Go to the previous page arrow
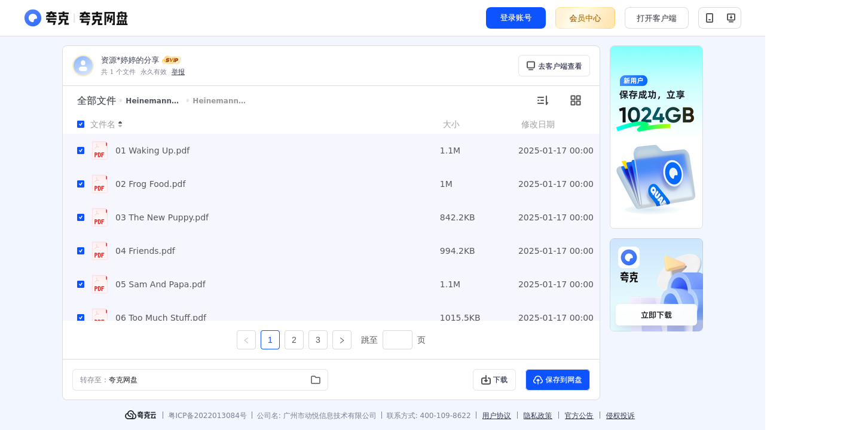This screenshot has height=430, width=868. (246, 340)
